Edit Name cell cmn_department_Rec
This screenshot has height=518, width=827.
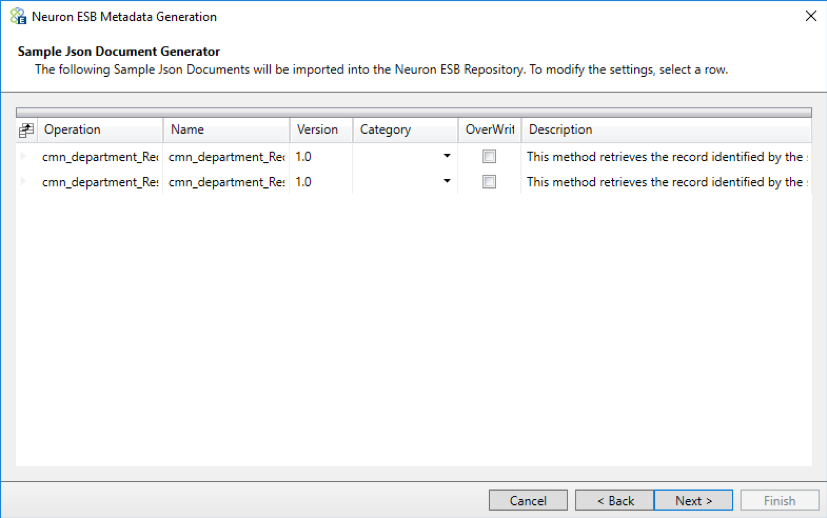coord(226,157)
